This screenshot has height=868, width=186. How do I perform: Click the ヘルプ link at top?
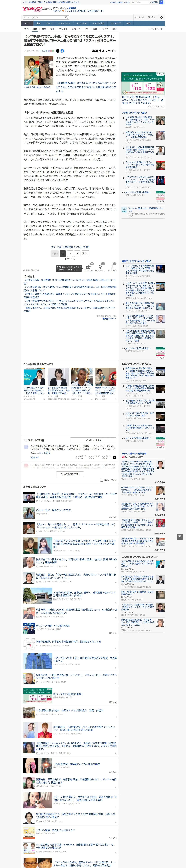click(127, 2)
